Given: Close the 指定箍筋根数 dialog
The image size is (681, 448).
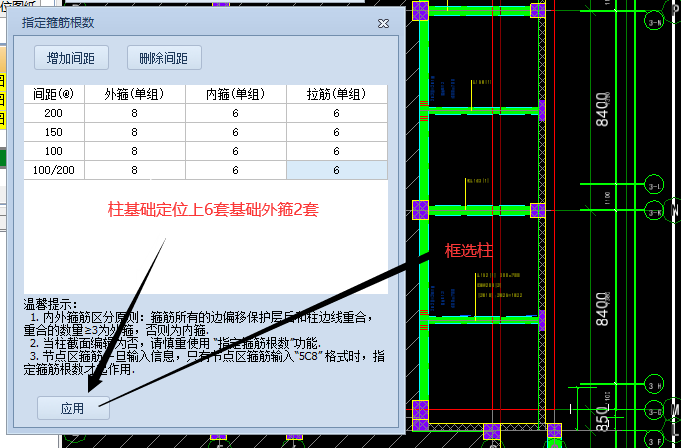Looking at the screenshot, I should tap(383, 23).
